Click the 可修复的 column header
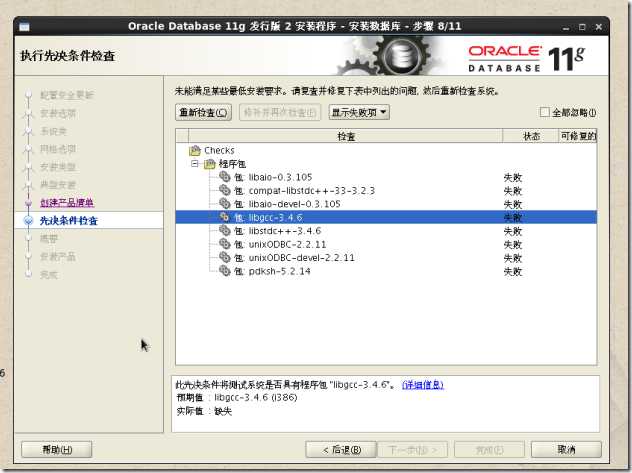 pyautogui.click(x=578, y=136)
